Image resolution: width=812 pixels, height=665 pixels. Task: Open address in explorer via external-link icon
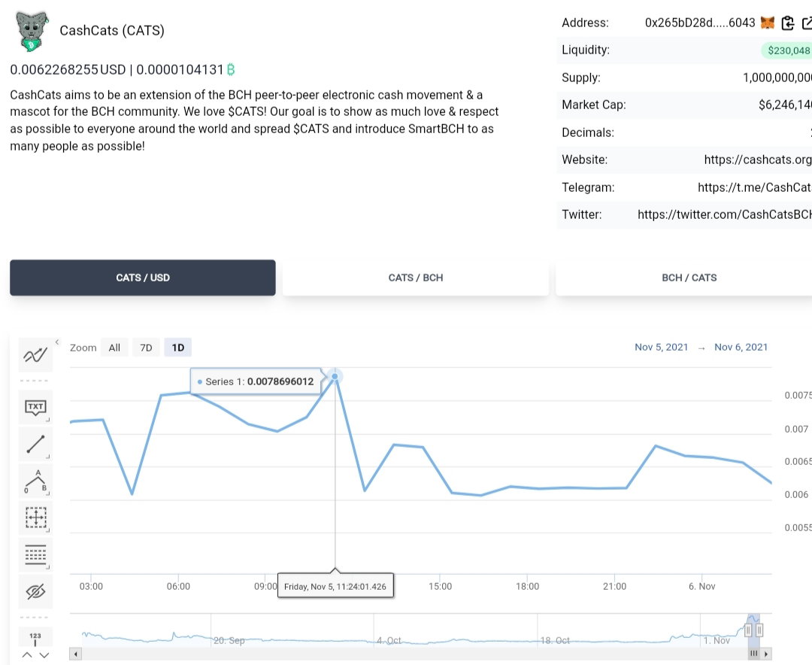807,23
